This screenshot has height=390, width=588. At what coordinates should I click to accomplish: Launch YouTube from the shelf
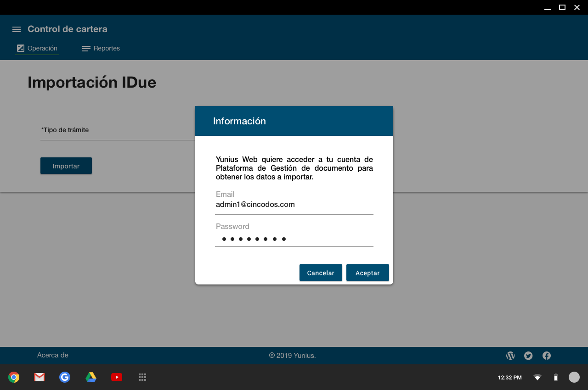(x=117, y=377)
